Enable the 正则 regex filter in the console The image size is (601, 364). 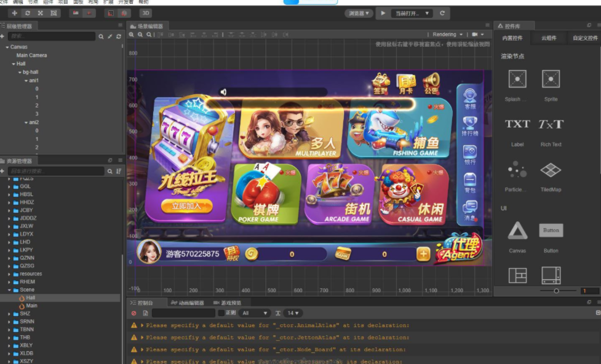(x=221, y=314)
